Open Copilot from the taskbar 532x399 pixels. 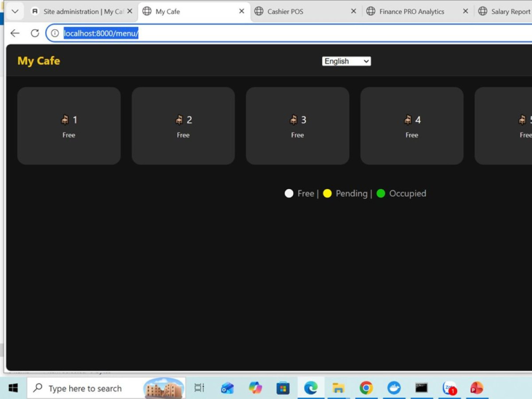255,388
